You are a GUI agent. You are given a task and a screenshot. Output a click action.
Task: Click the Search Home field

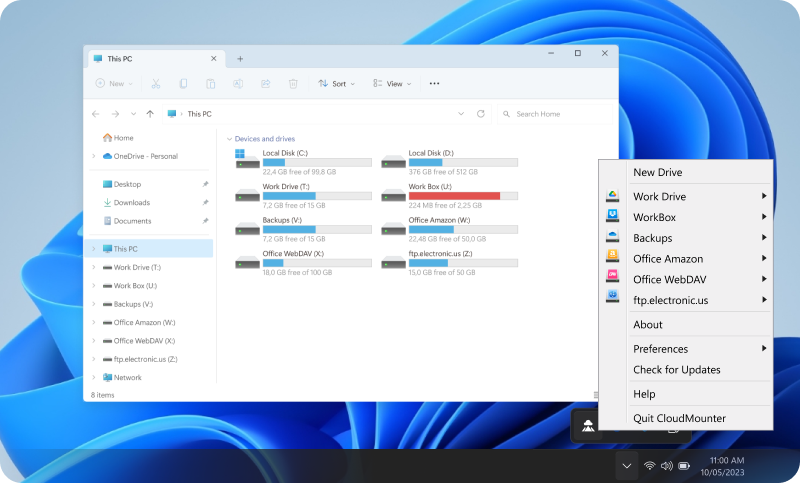pos(555,114)
